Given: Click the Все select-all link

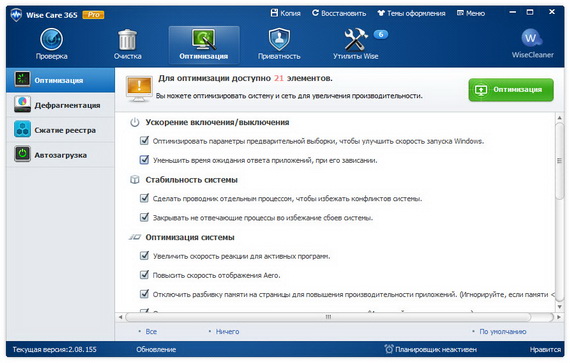Looking at the screenshot, I should (x=151, y=331).
